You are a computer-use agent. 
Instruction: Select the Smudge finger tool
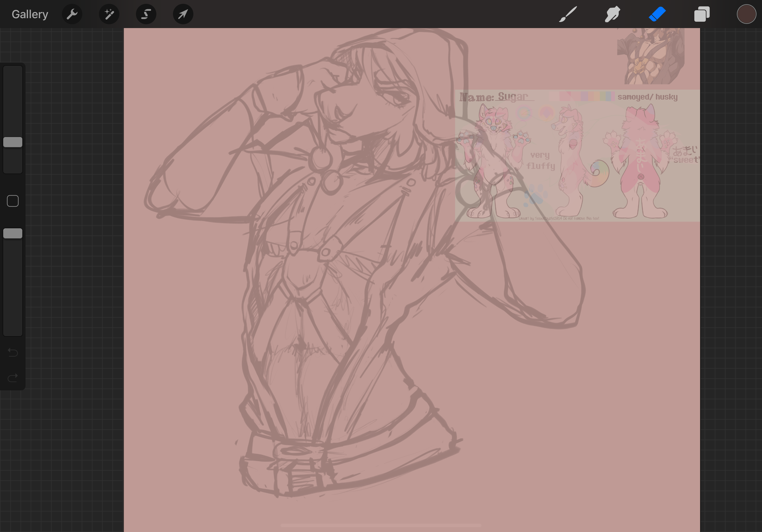(x=612, y=14)
